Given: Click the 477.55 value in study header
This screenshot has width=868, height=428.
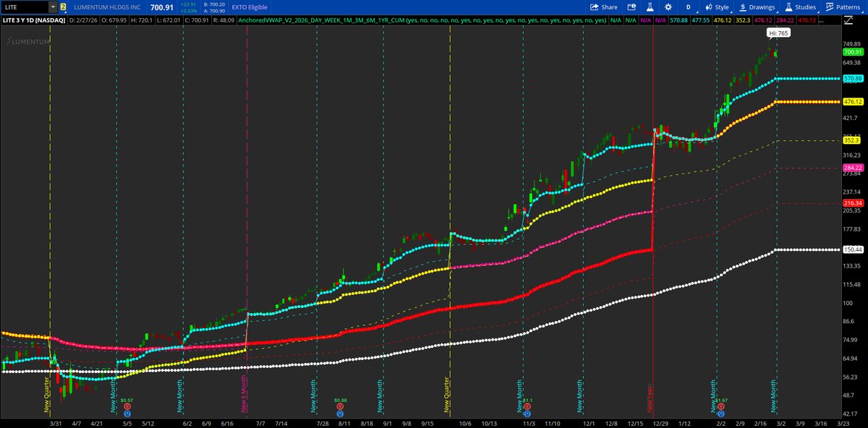Looking at the screenshot, I should click(700, 21).
